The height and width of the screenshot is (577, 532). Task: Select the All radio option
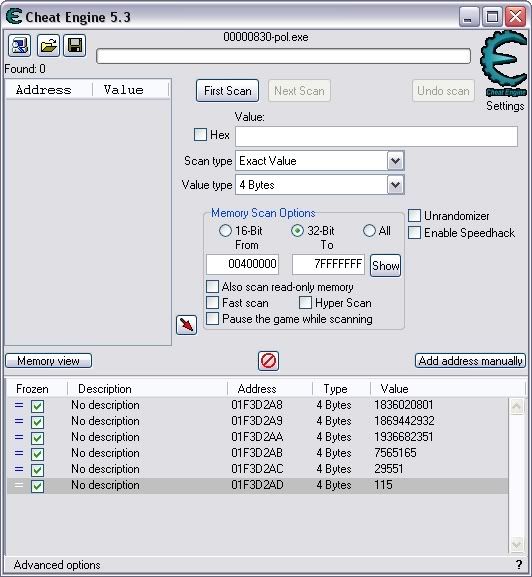369,231
